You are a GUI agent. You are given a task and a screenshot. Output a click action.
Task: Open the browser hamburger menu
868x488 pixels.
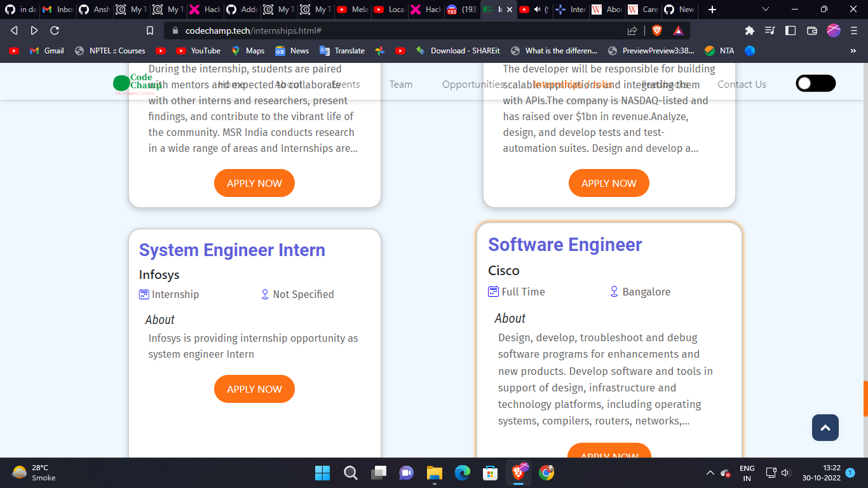pyautogui.click(x=854, y=30)
